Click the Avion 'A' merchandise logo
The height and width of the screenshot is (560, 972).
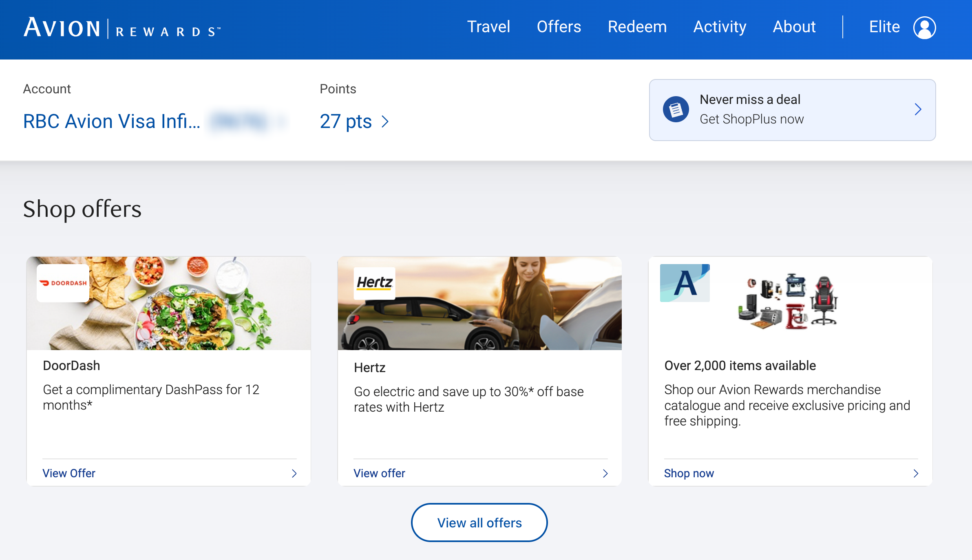pos(685,283)
